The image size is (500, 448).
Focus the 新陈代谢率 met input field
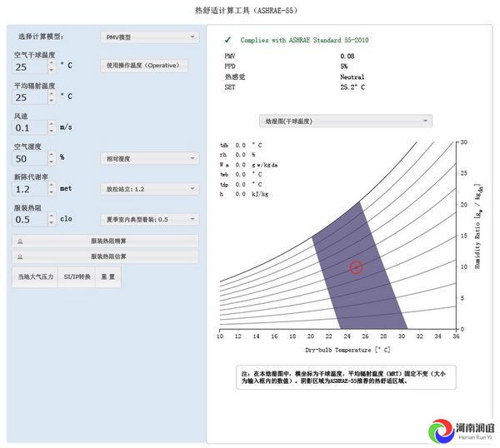click(31, 189)
